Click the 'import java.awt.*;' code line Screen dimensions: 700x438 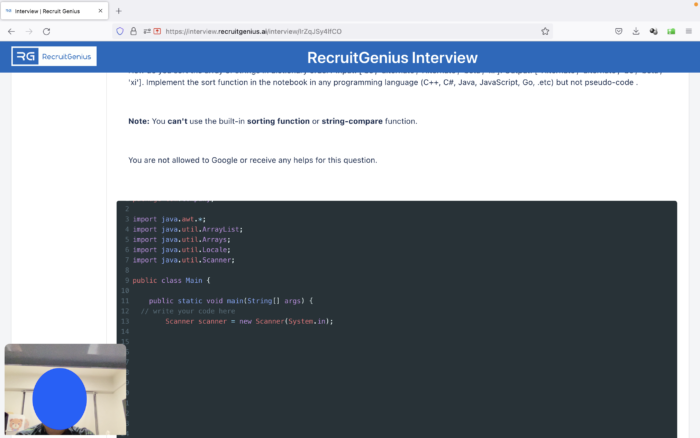click(169, 219)
